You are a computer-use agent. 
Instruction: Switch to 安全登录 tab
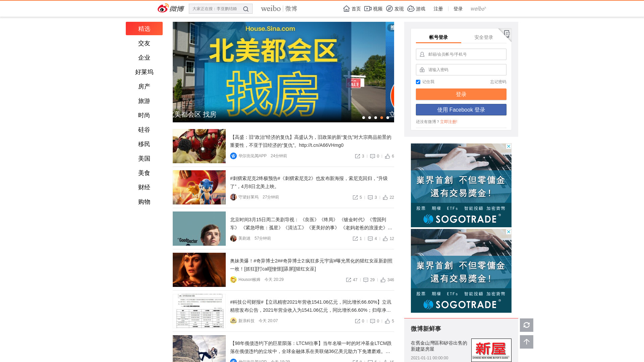(484, 37)
